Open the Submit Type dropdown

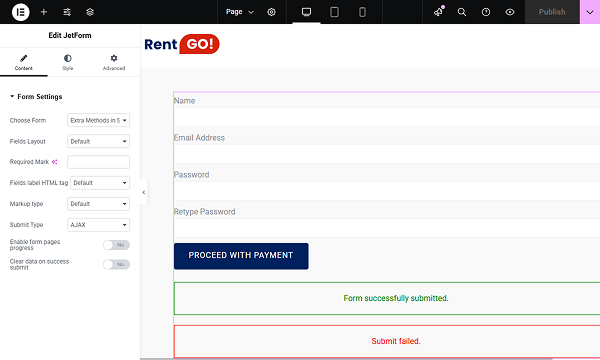point(98,225)
